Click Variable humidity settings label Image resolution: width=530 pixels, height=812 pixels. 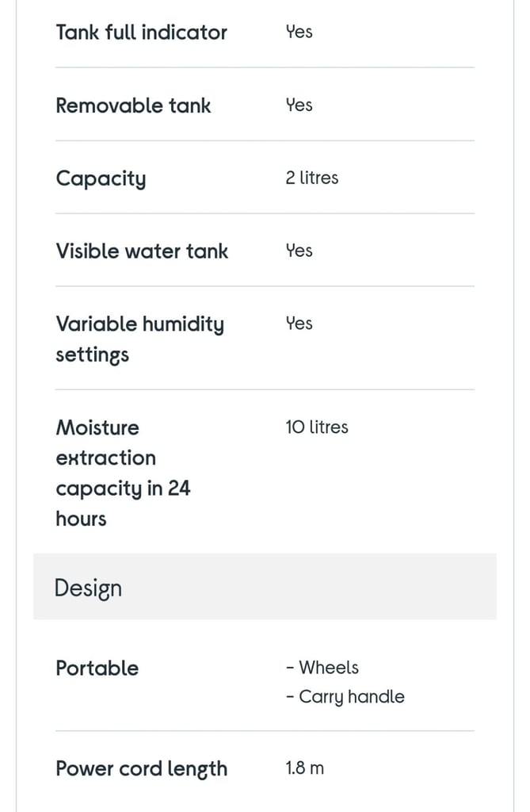139,339
